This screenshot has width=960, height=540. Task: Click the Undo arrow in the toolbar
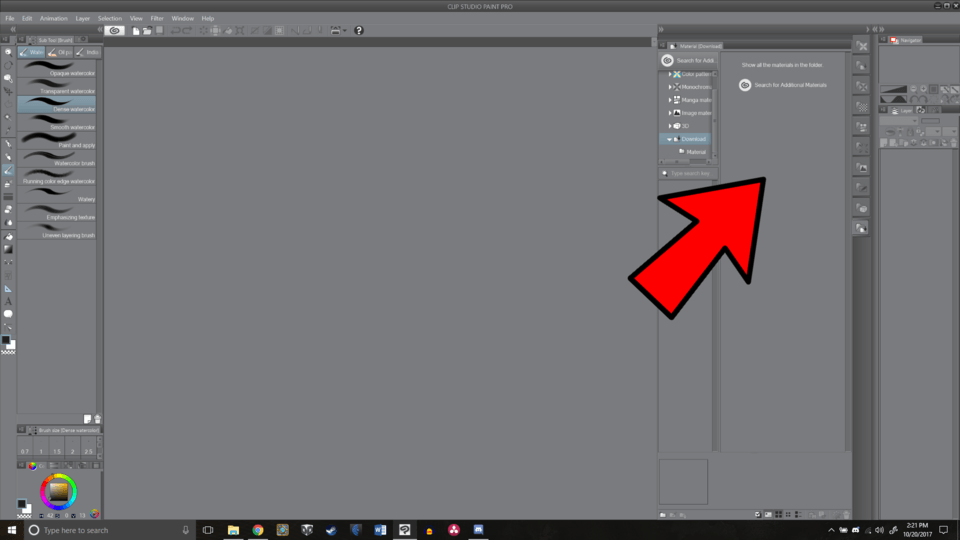click(175, 31)
